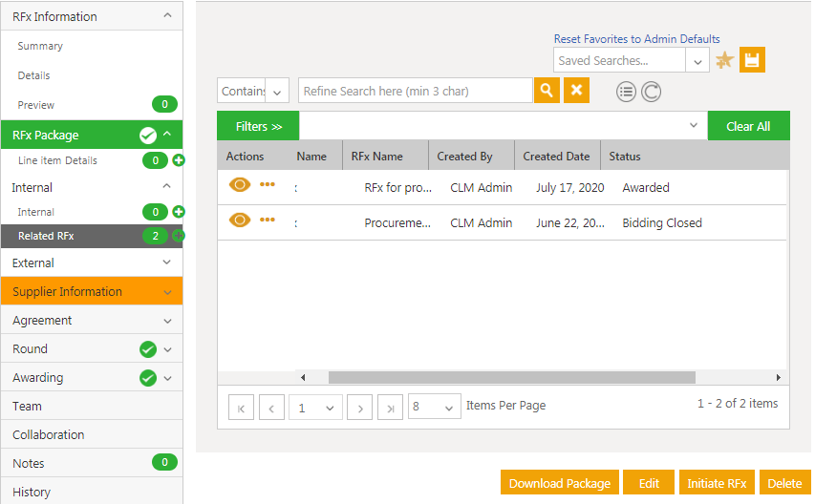Open the Collaboration sidebar item
The width and height of the screenshot is (815, 504).
pyautogui.click(x=49, y=434)
